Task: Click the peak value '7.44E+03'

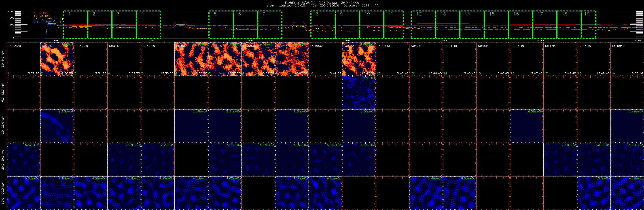Action: click(233, 145)
